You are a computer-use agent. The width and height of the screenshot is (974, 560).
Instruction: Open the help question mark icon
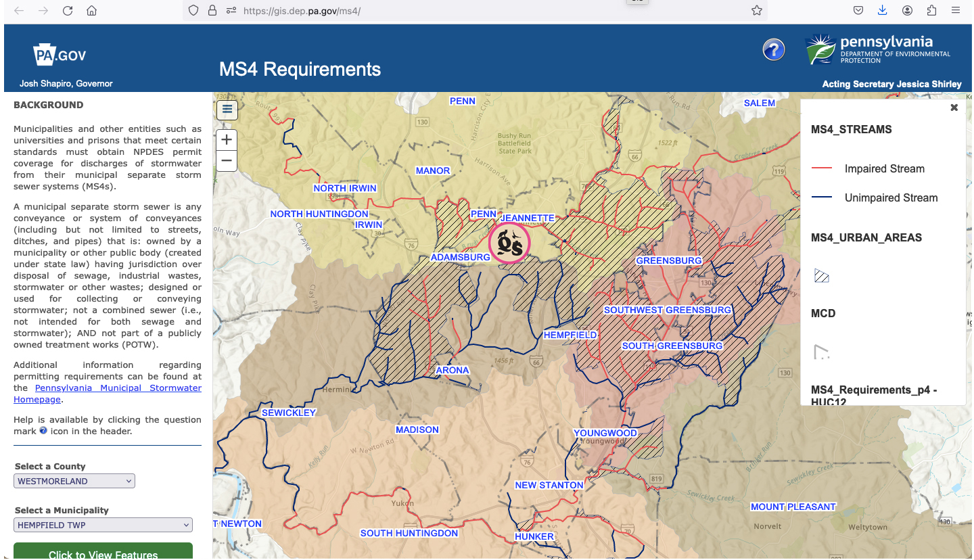coord(773,50)
